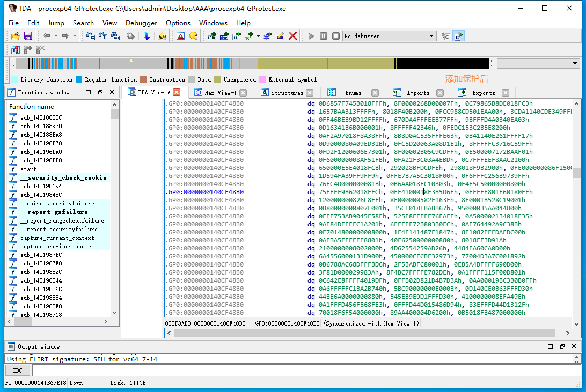The height and width of the screenshot is (392, 586).
Task: Start the process with the play button
Action: (311, 36)
